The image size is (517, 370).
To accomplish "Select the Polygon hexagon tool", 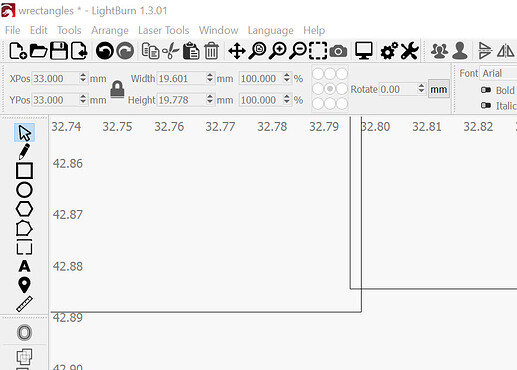I will point(24,209).
